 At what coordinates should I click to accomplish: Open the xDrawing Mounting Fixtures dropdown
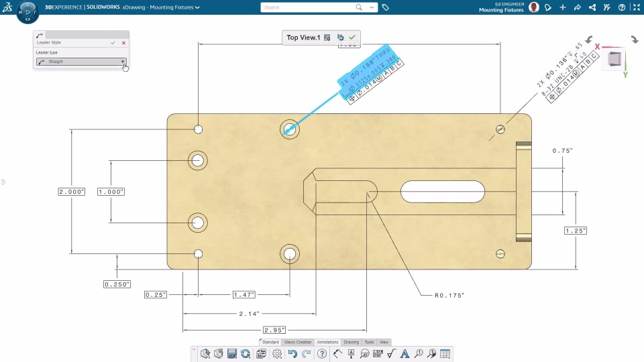pyautogui.click(x=197, y=7)
